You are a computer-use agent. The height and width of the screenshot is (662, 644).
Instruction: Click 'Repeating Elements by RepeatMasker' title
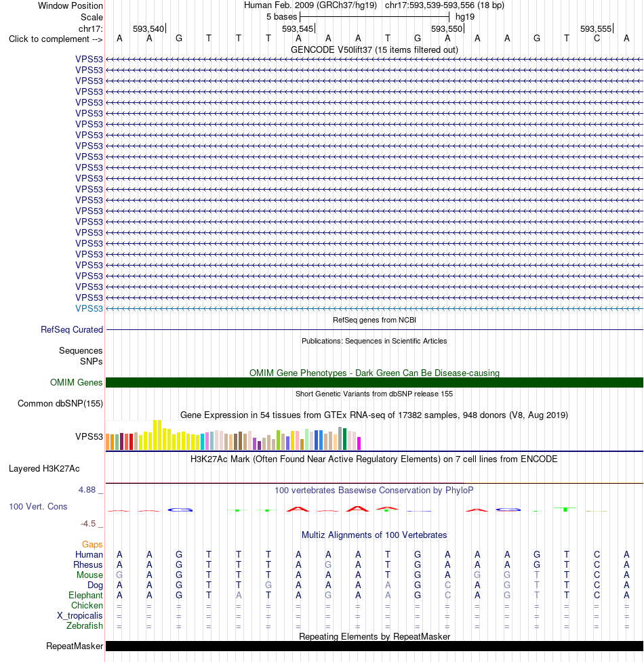coord(374,637)
